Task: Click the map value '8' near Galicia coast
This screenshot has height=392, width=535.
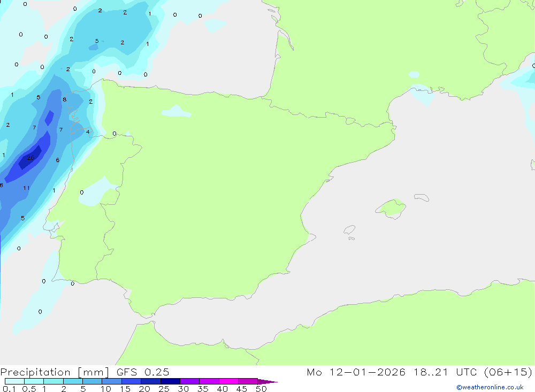Action: (x=65, y=99)
